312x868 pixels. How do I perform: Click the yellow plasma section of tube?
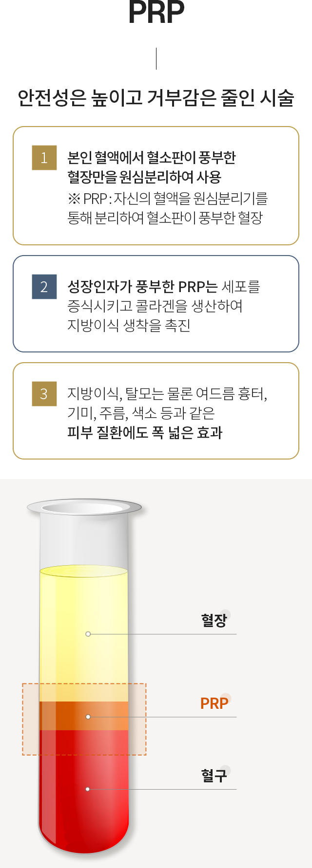click(x=84, y=633)
